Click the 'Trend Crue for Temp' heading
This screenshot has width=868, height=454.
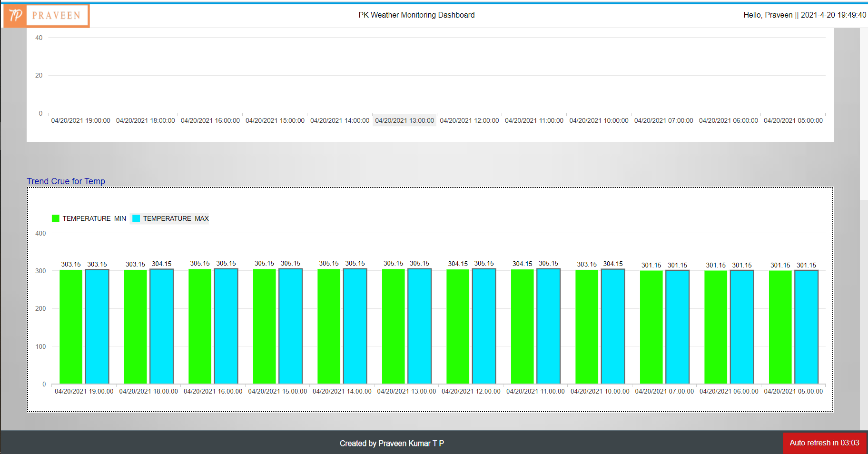66,181
